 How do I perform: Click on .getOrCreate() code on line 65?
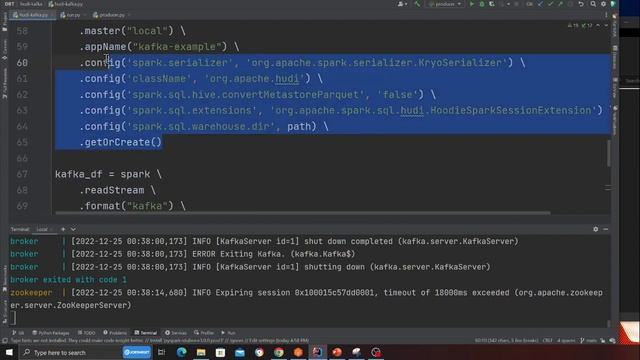pyautogui.click(x=121, y=142)
